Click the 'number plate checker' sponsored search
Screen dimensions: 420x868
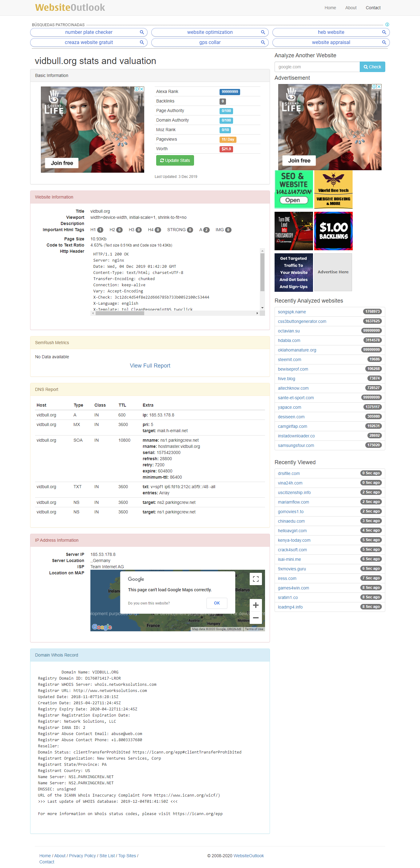click(89, 32)
